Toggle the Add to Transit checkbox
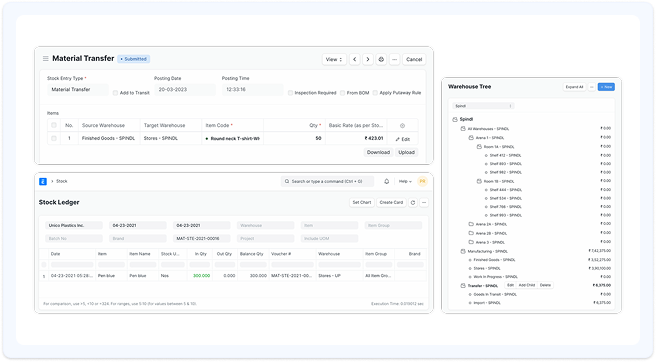This screenshot has width=656, height=362. (x=115, y=93)
